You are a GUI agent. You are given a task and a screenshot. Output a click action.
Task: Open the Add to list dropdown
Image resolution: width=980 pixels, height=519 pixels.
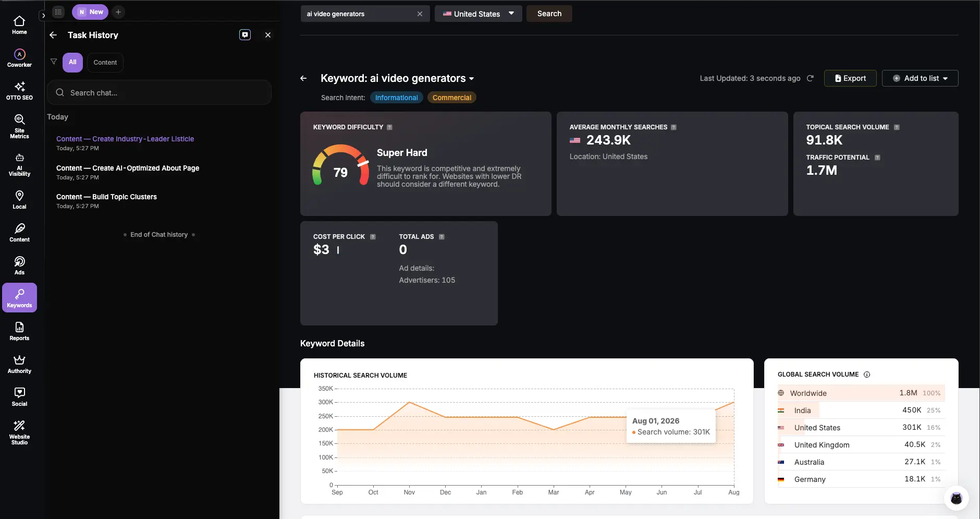pyautogui.click(x=920, y=78)
